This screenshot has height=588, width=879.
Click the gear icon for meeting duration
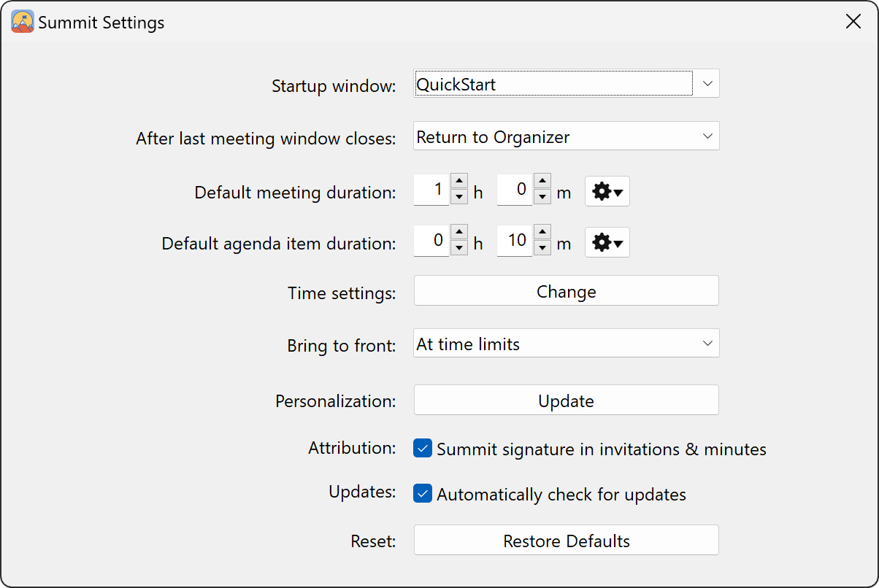point(607,192)
